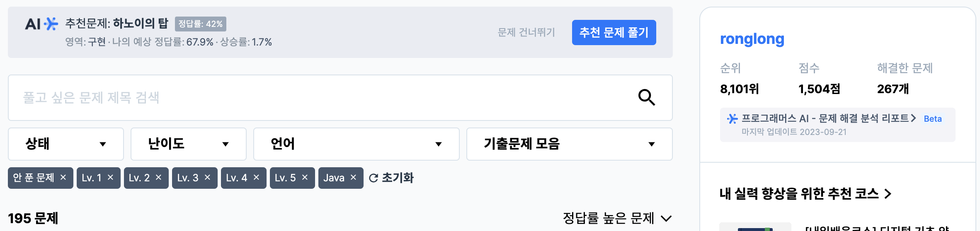Open 내 실력 향상을 위한 추천 코스
Image resolution: width=980 pixels, height=231 pixels.
[x=805, y=193]
